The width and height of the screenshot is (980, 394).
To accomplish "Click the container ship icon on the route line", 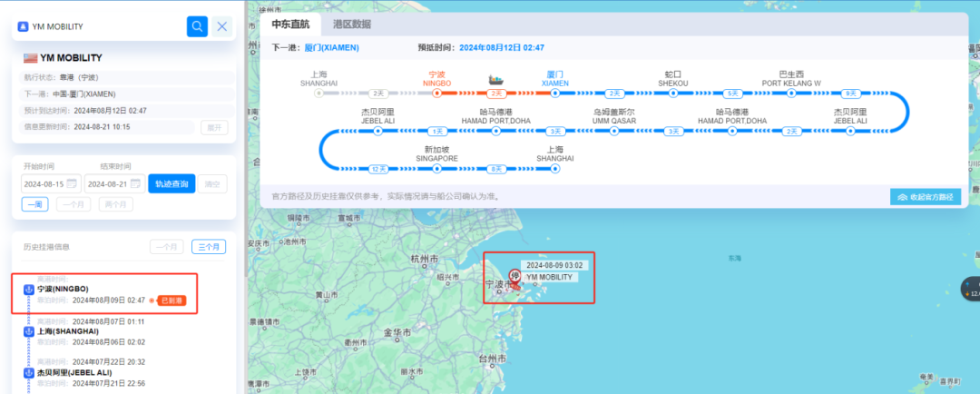I will (x=497, y=80).
